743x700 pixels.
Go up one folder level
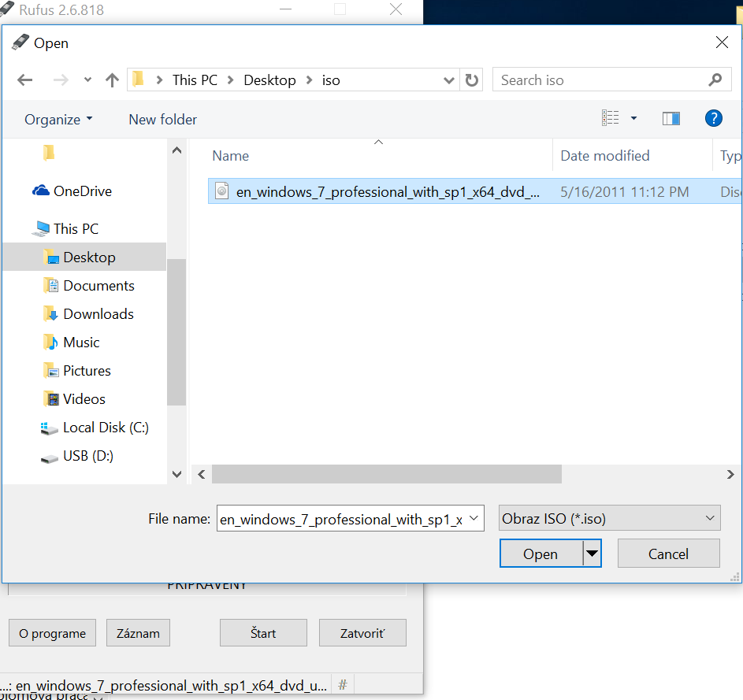click(x=113, y=80)
